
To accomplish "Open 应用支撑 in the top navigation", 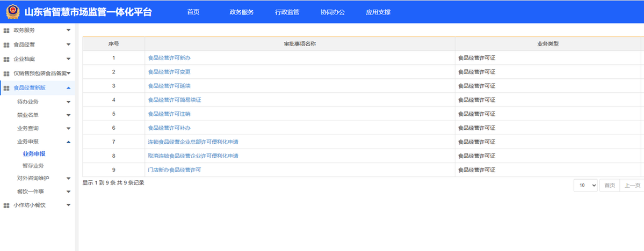I will [x=378, y=12].
